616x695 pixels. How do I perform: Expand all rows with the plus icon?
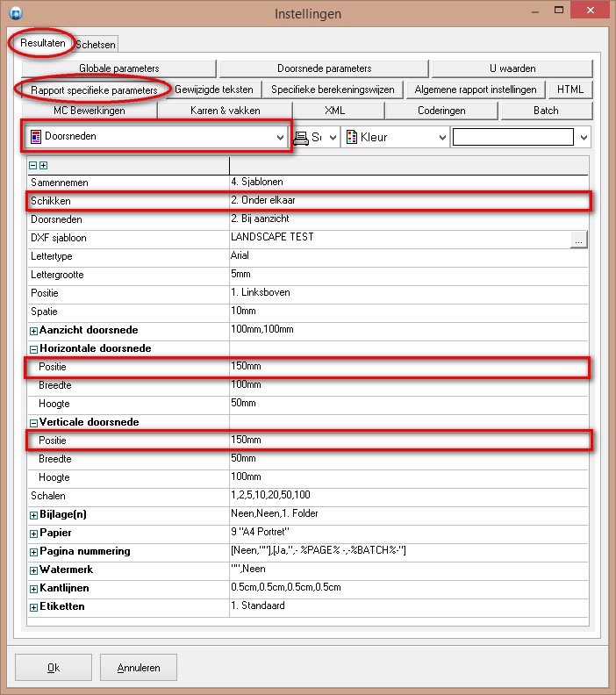(43, 165)
